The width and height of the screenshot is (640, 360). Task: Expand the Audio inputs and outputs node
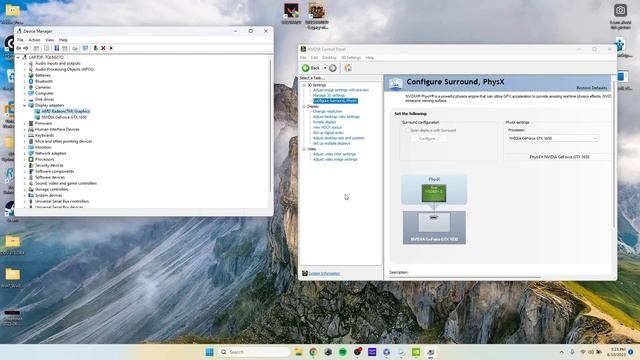click(24, 63)
